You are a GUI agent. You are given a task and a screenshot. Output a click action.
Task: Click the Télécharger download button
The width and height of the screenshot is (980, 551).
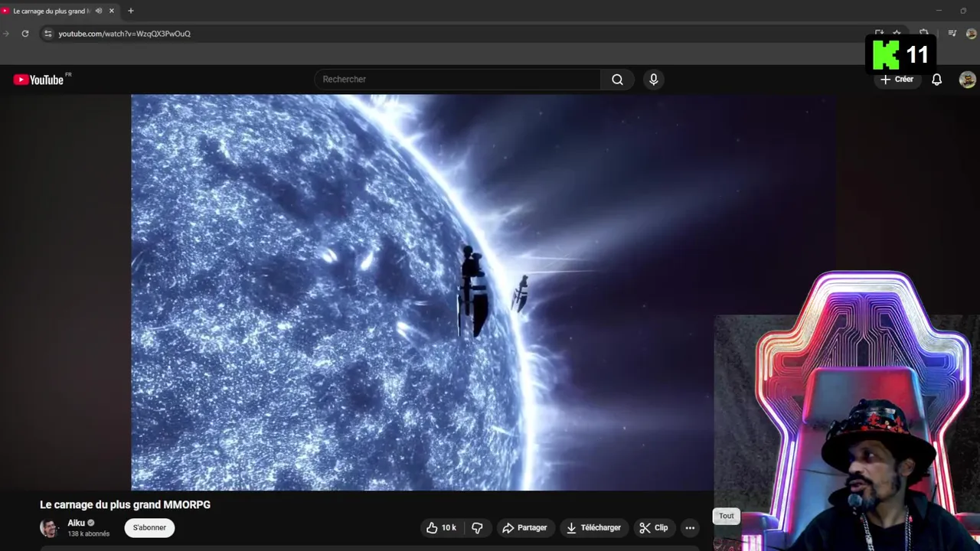[593, 528]
